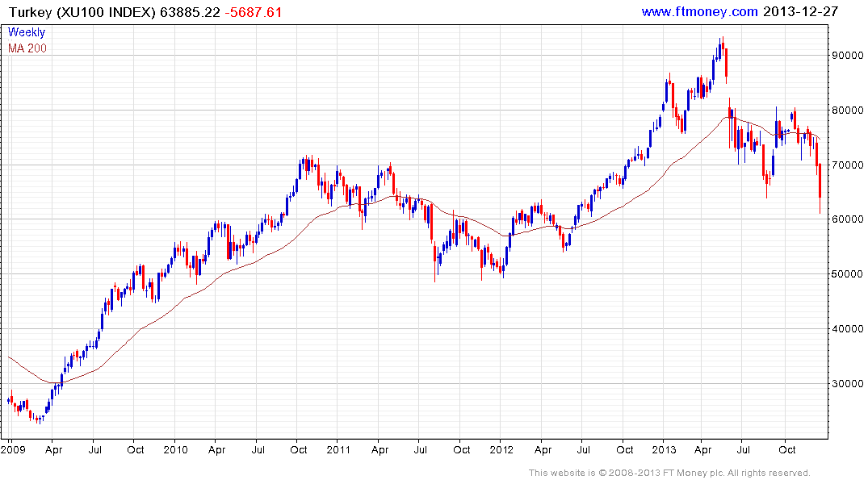868x484 pixels.
Task: Click the 'Weekly' interval label
Action: [x=27, y=32]
